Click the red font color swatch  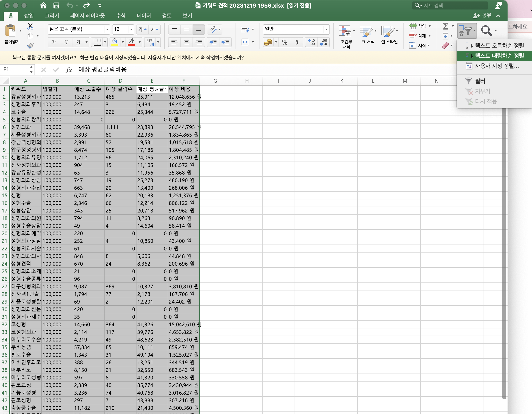131,42
